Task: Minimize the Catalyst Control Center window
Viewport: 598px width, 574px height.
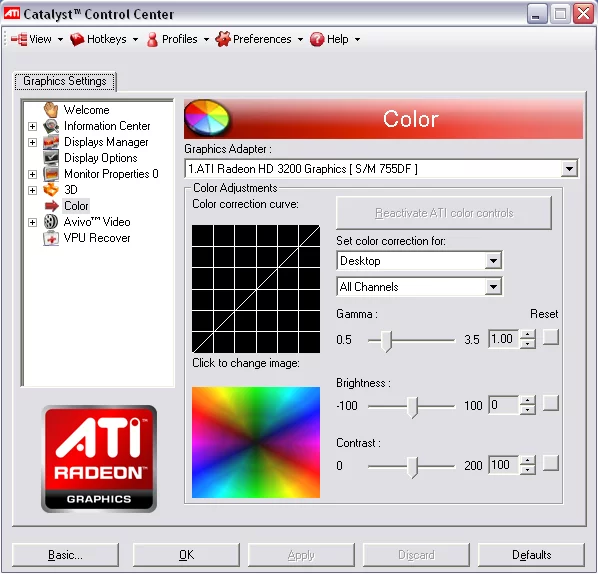Action: pos(537,14)
